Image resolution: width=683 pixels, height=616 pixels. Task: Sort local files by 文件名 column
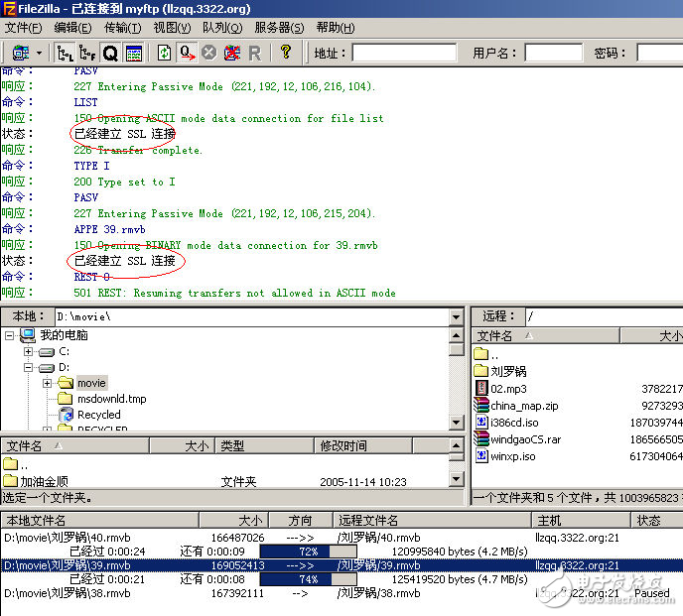(75, 445)
